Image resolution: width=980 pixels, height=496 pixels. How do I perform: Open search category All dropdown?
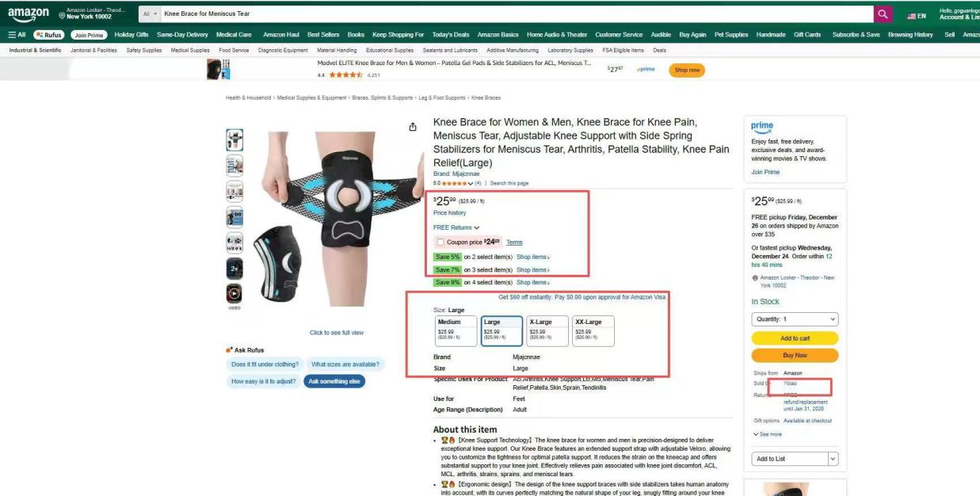150,14
